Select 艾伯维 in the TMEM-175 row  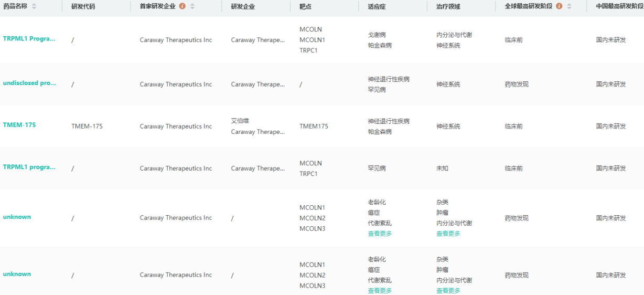240,121
